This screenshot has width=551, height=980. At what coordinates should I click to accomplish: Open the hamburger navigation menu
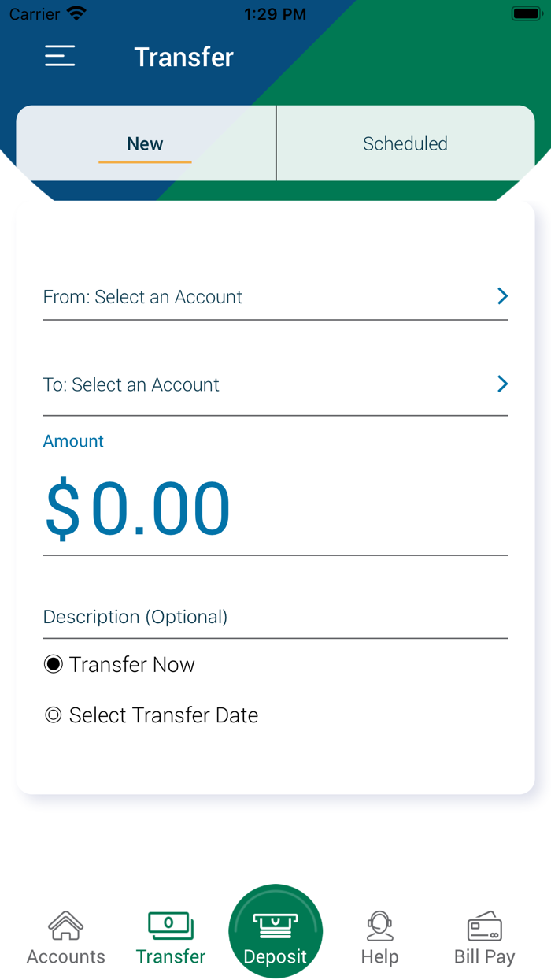60,56
